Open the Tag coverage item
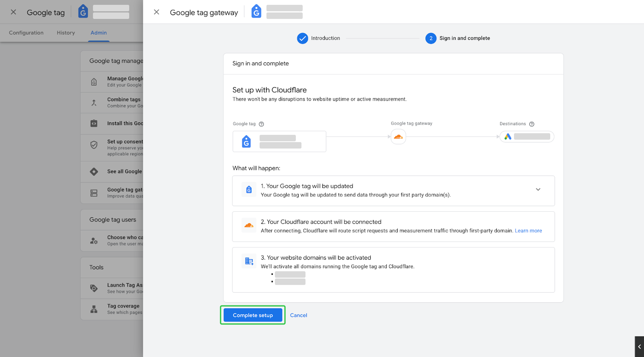644x357 pixels. point(112,309)
